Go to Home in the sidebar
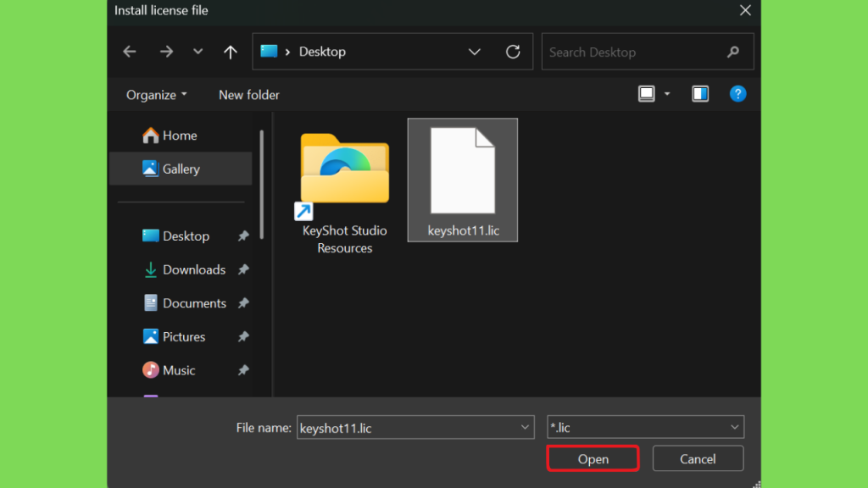Viewport: 868px width, 488px height. click(x=181, y=136)
